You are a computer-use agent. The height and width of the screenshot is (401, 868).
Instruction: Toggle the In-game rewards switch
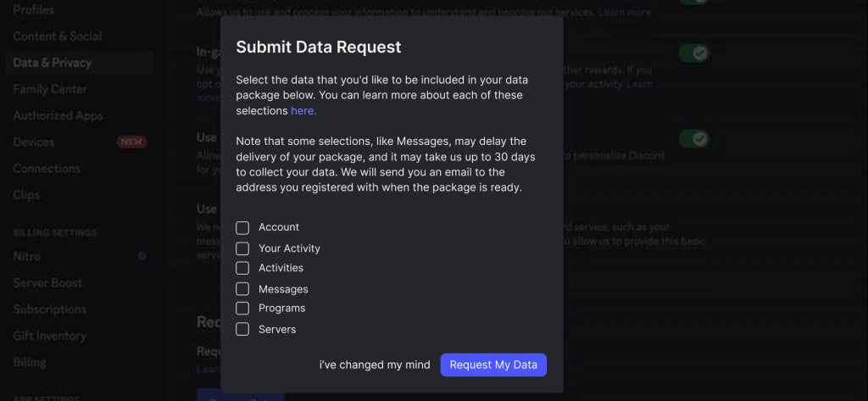coord(694,53)
